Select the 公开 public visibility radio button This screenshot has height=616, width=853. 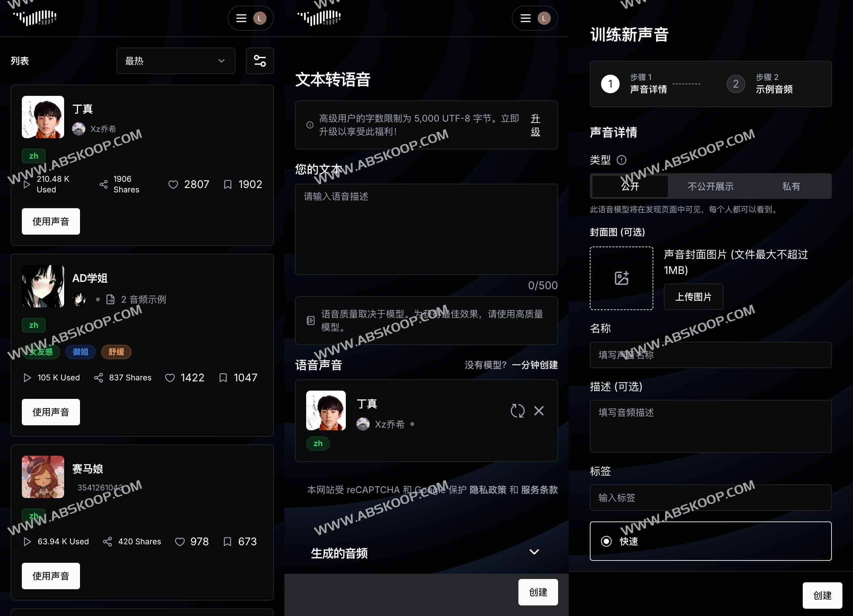[629, 186]
